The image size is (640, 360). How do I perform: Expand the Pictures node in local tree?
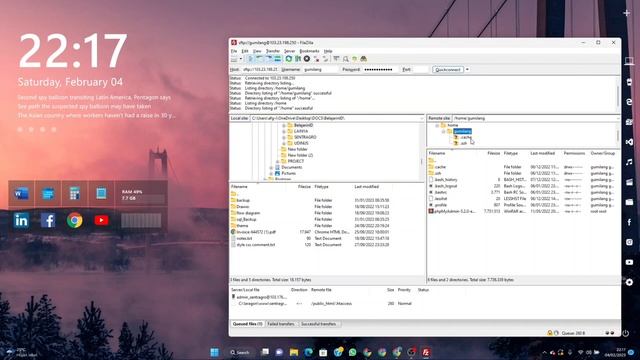tap(271, 173)
